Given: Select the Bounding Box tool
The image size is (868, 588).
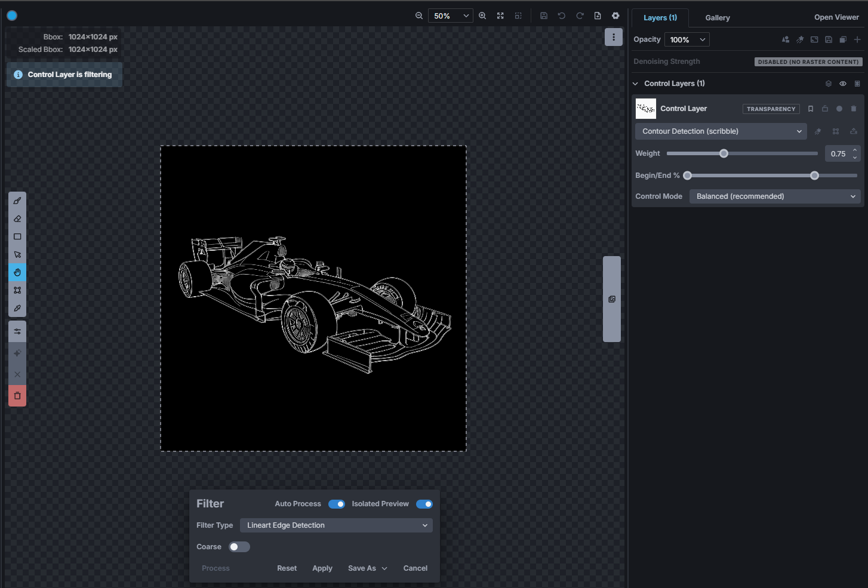Looking at the screenshot, I should (17, 290).
